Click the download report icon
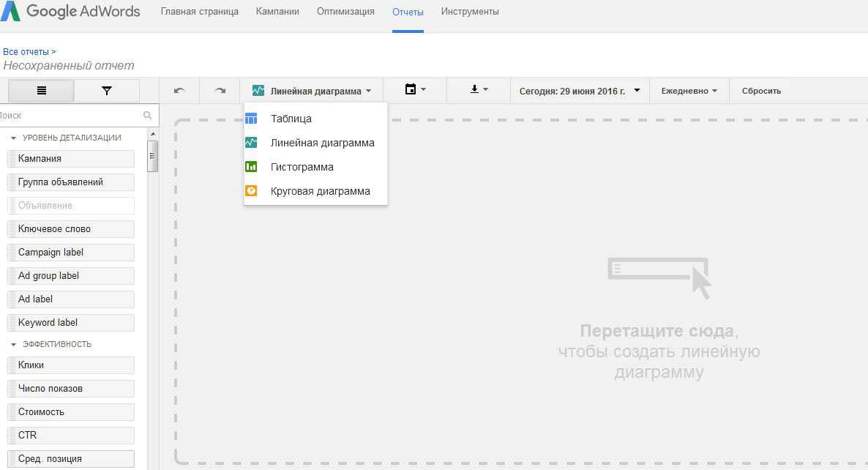 coord(478,90)
